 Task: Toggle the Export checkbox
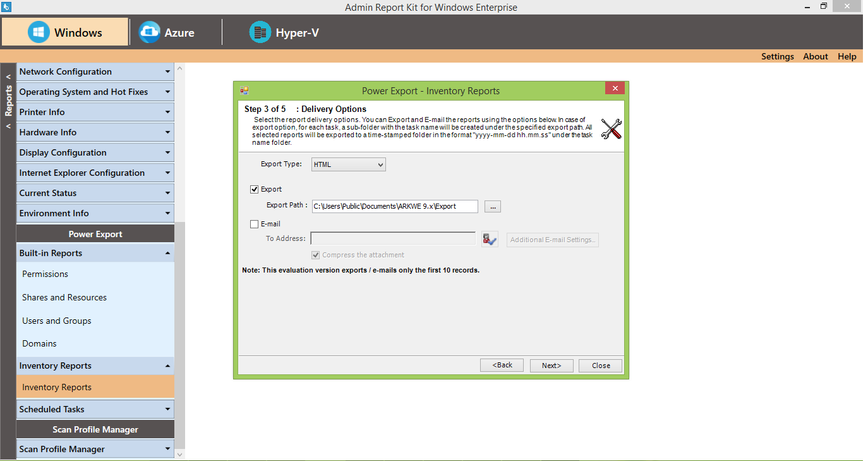(x=255, y=189)
